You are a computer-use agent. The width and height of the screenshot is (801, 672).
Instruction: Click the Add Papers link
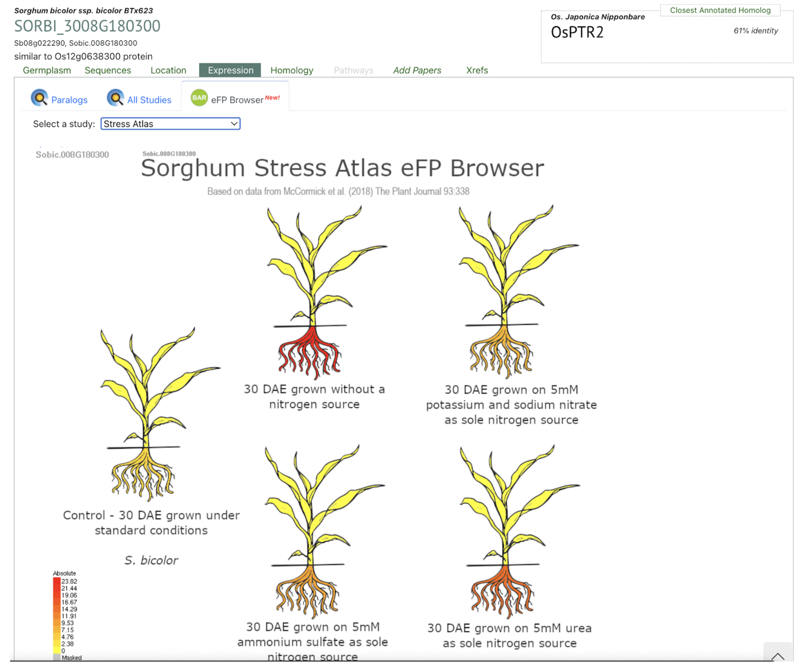point(417,70)
